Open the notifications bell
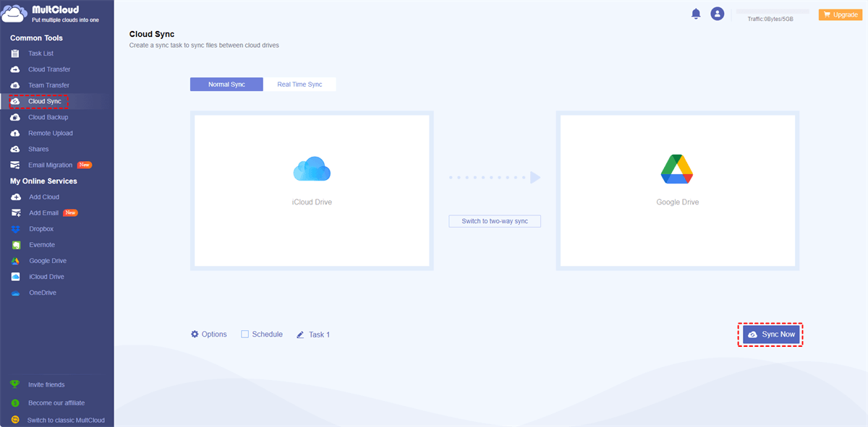The image size is (868, 427). click(696, 14)
